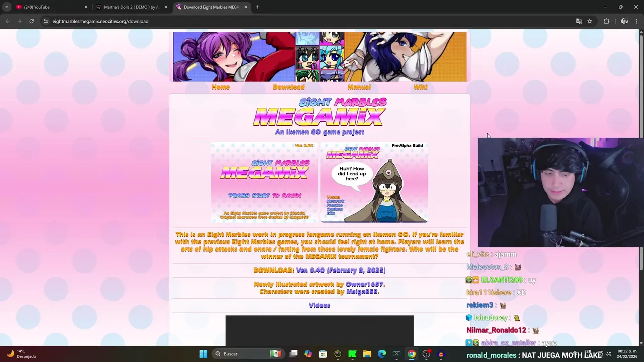This screenshot has height=362, width=644.
Task: Click the site banner artwork
Action: pyautogui.click(x=319, y=57)
